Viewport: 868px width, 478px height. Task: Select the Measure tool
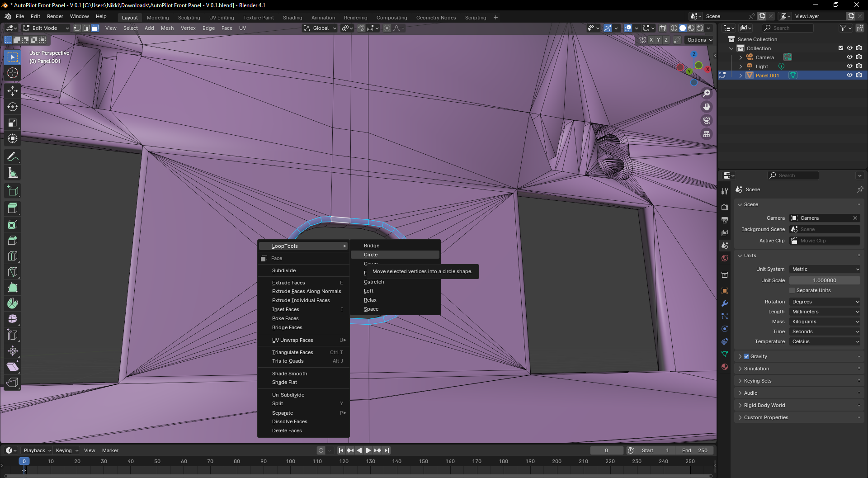point(13,172)
